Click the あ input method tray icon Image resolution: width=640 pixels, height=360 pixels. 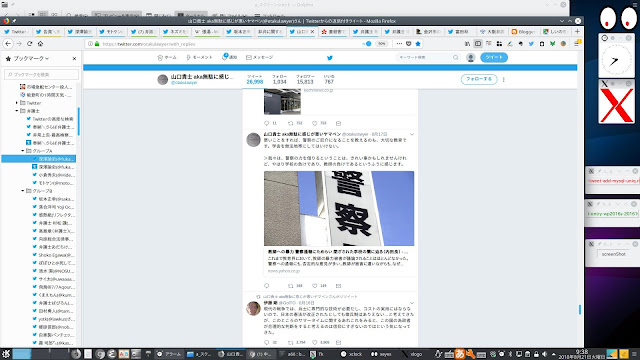pos(460,354)
